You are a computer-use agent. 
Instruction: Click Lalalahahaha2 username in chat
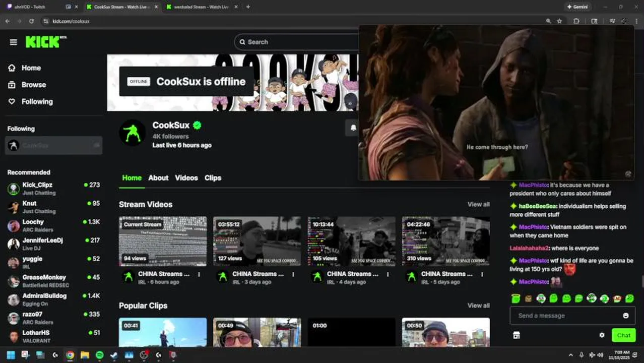(x=529, y=248)
